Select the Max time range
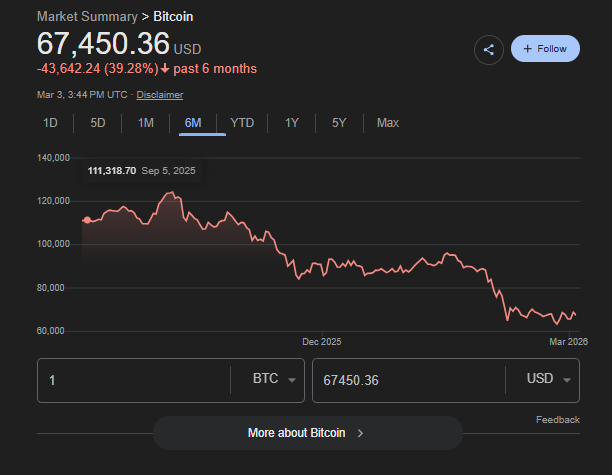Screen dimensions: 612x475 click(388, 123)
